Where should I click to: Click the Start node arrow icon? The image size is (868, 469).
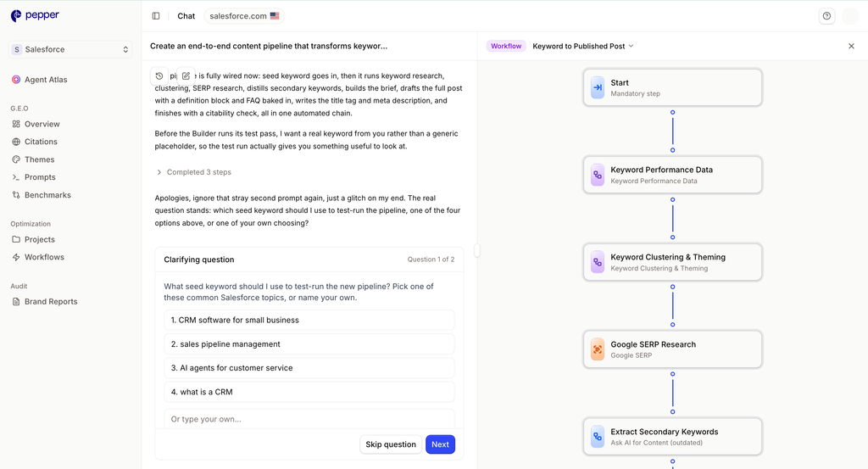tap(598, 87)
